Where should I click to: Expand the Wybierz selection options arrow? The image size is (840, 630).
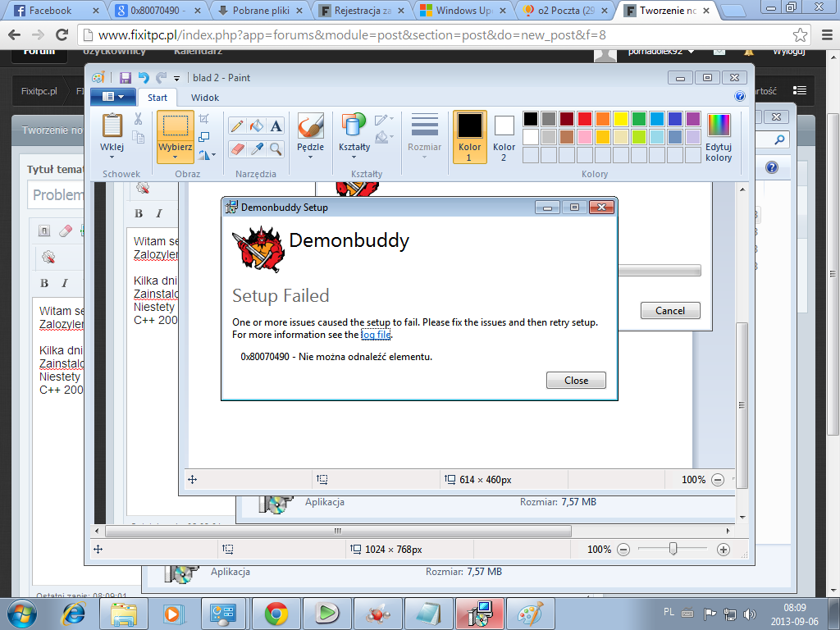[x=175, y=157]
